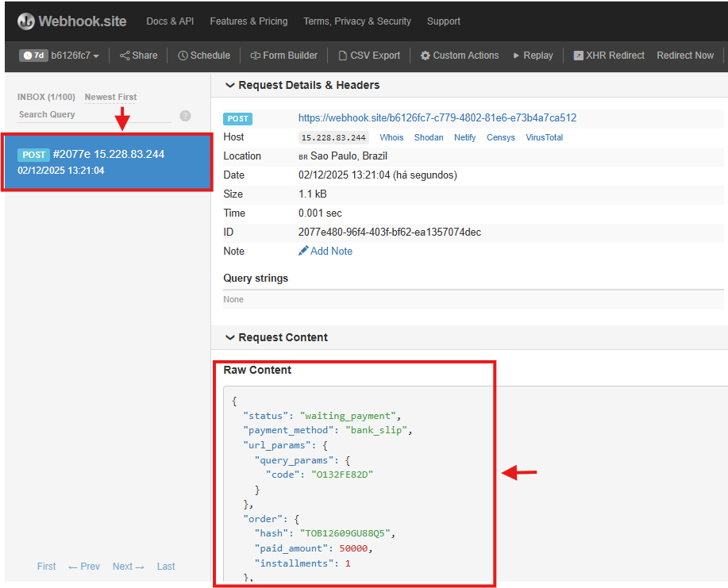The height and width of the screenshot is (588, 728).
Task: Open the b6126fc7 URL dropdown
Action: [x=75, y=56]
